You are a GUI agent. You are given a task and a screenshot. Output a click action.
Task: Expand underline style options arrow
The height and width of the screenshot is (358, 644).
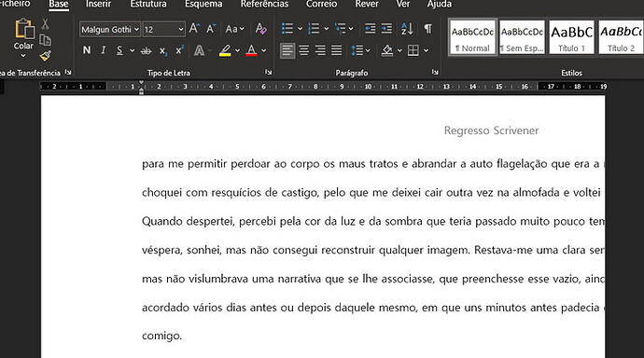pyautogui.click(x=132, y=51)
